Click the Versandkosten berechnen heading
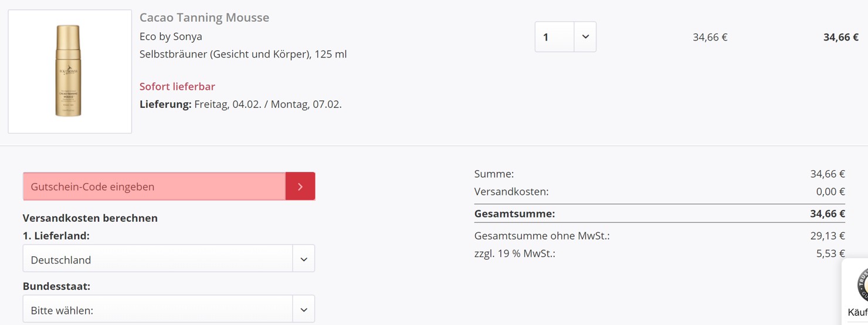Screen dimensions: 868x325 [x=90, y=218]
